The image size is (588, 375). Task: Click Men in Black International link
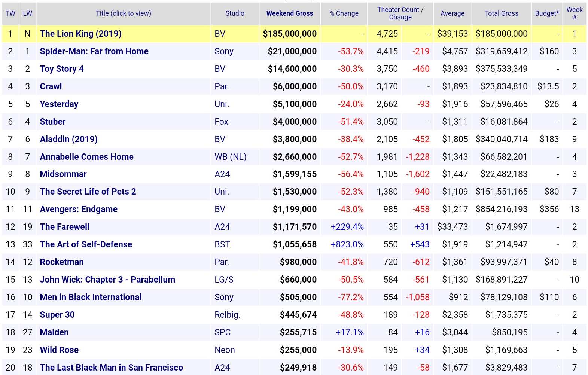click(91, 297)
